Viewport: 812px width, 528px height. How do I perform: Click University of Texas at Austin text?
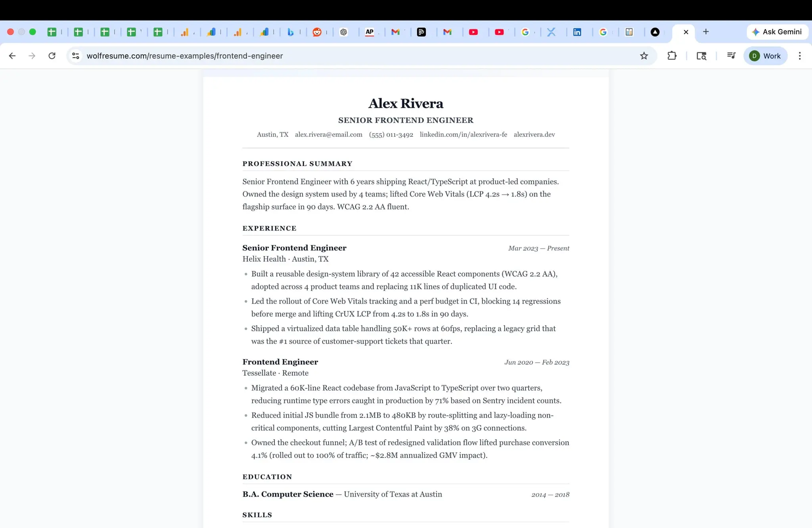coord(393,494)
